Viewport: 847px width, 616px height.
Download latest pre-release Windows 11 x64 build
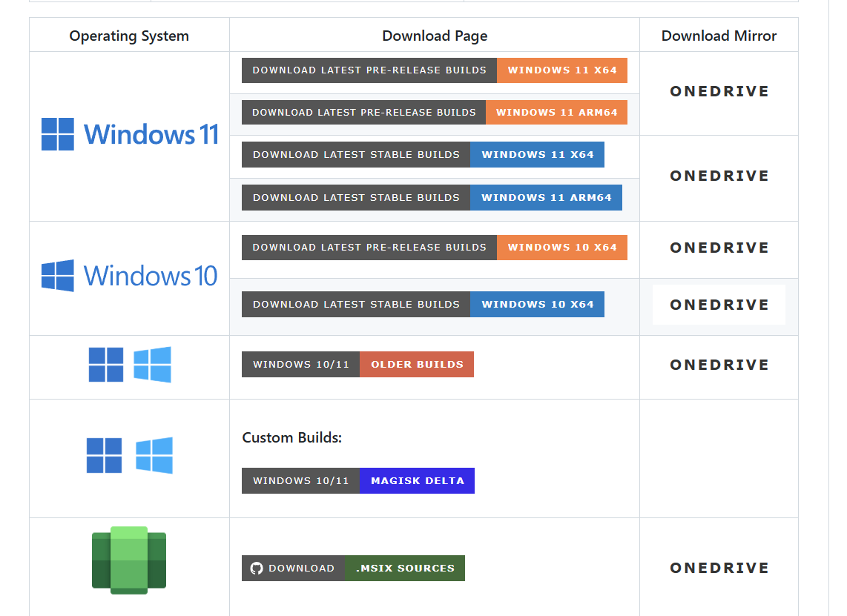561,70
